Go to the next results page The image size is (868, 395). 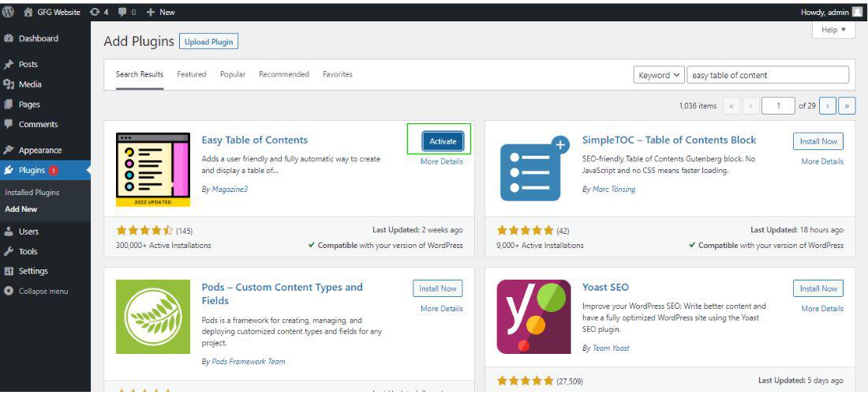click(x=828, y=105)
